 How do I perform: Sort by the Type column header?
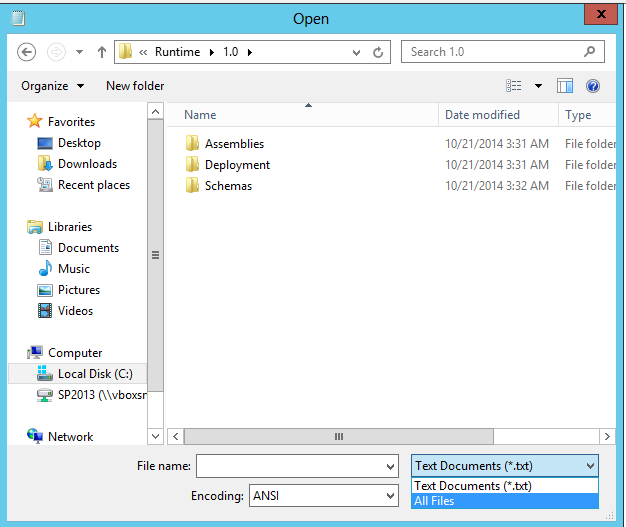pos(587,115)
